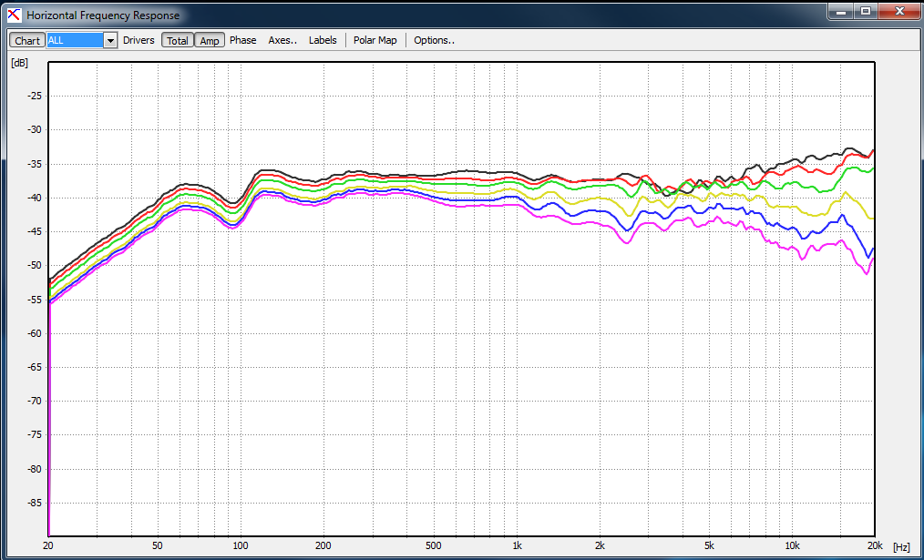Click the [dB] axis unit label
Viewport: 924px width, 560px height.
tap(19, 63)
